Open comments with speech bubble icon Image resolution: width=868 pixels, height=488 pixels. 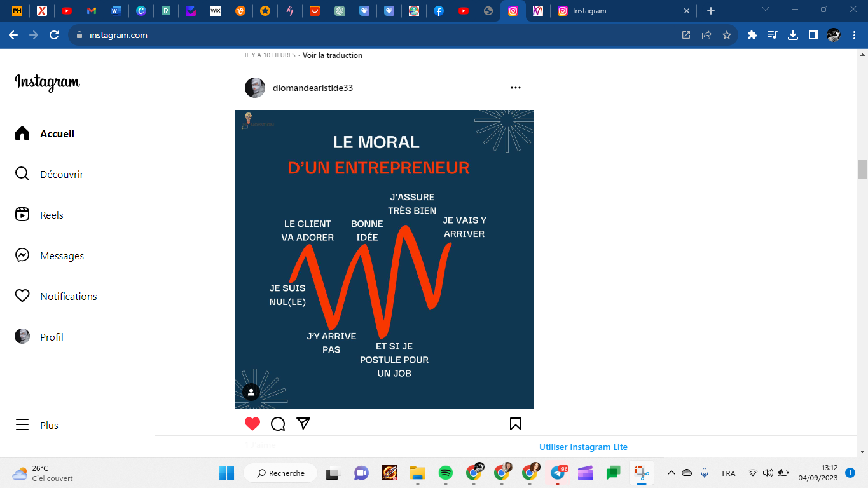tap(278, 424)
